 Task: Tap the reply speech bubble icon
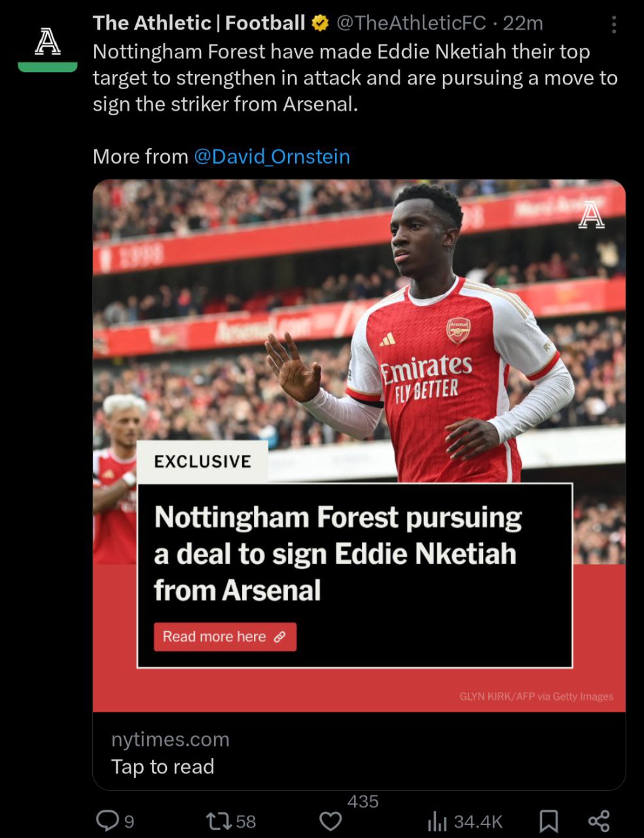click(106, 820)
